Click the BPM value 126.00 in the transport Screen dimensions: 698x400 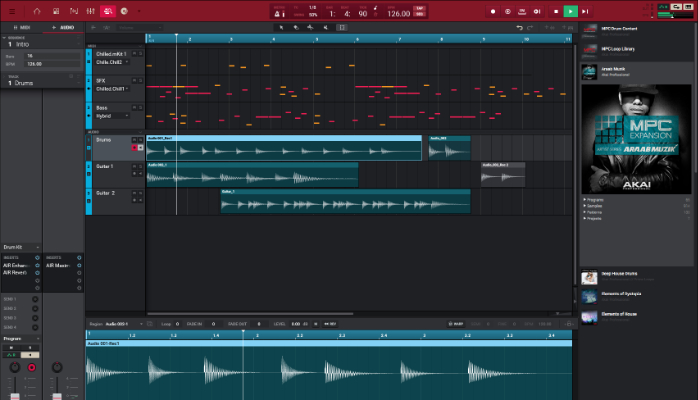click(x=398, y=14)
